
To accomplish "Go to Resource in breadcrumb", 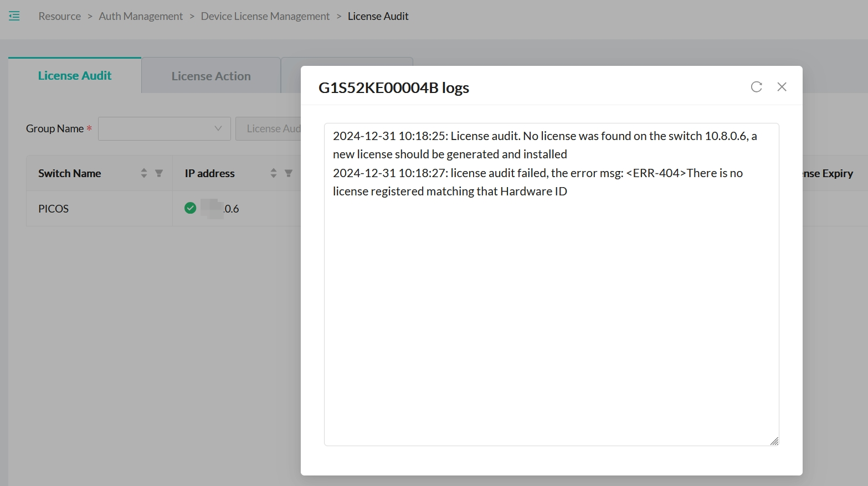I will click(59, 16).
